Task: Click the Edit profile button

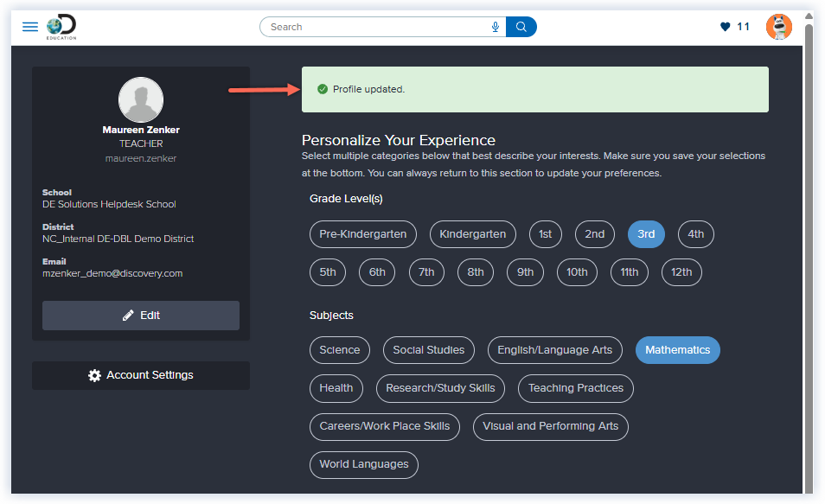Action: click(141, 316)
